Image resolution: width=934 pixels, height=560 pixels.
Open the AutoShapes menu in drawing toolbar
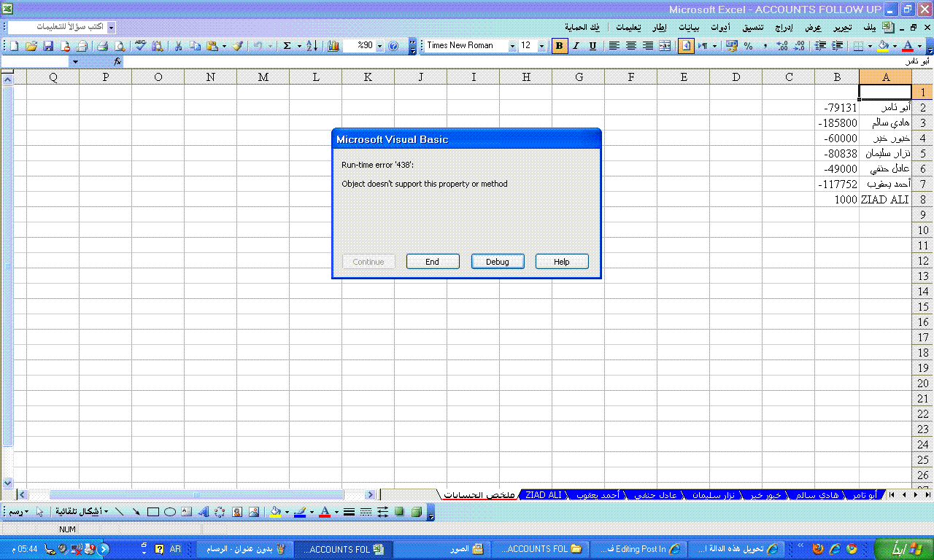coord(82,512)
